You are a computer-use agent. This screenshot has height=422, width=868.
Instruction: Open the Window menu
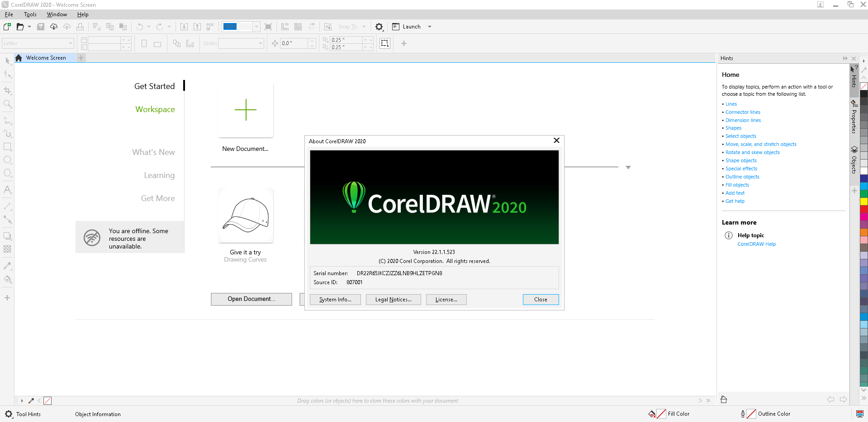57,14
